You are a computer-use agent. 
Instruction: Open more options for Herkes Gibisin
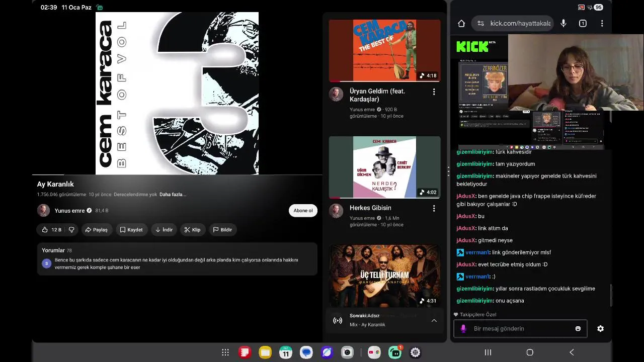pyautogui.click(x=434, y=208)
